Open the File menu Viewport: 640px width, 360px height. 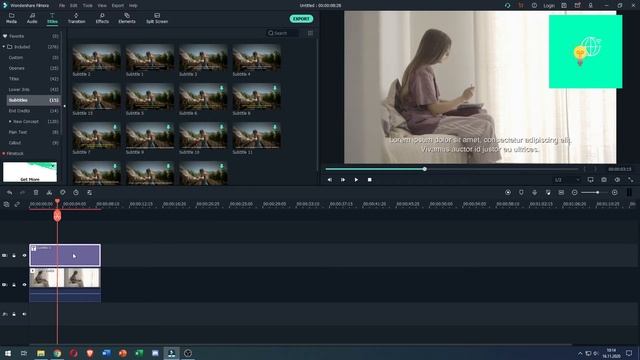click(x=62, y=6)
